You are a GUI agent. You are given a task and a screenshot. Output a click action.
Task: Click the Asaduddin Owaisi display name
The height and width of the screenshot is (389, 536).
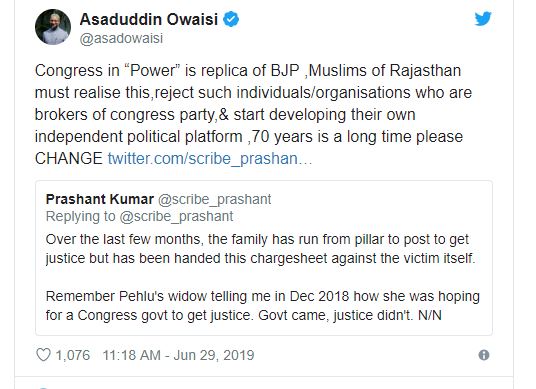[x=149, y=19]
